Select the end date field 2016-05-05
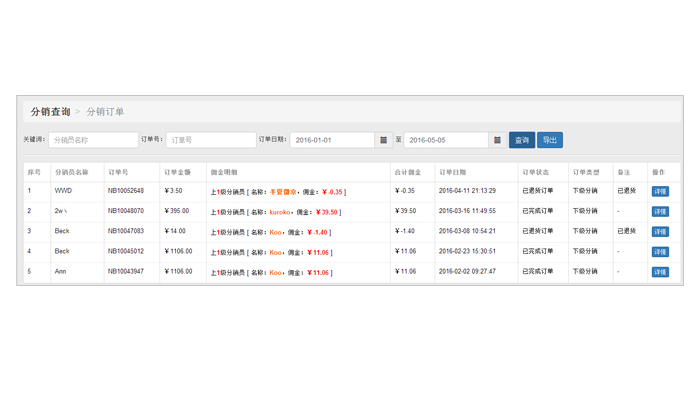Image resolution: width=700 pixels, height=400 pixels. (x=446, y=140)
